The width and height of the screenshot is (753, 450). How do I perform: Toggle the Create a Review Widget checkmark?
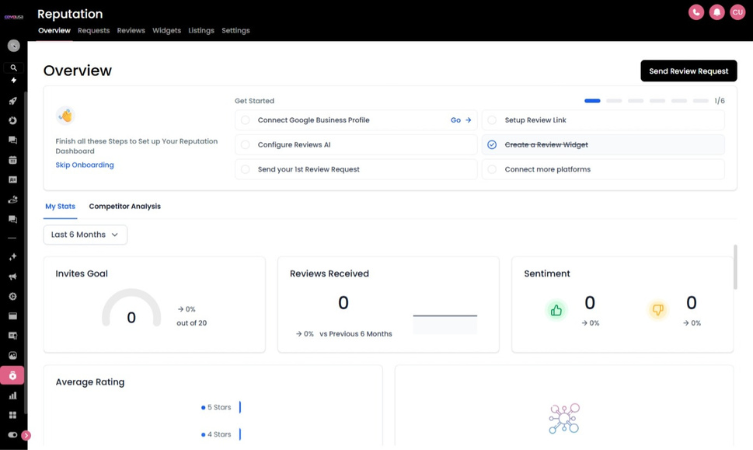pos(492,145)
